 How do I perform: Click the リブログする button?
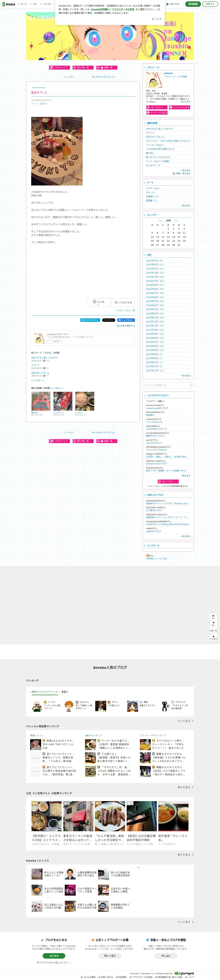pyautogui.click(x=123, y=302)
